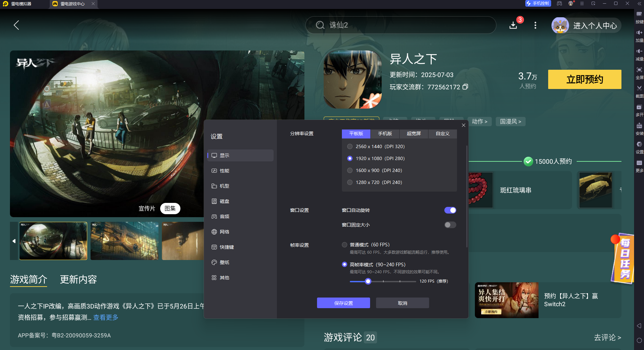Click 进入个人中心 to open profile
Screen dimensions: 644x350
pos(586,26)
